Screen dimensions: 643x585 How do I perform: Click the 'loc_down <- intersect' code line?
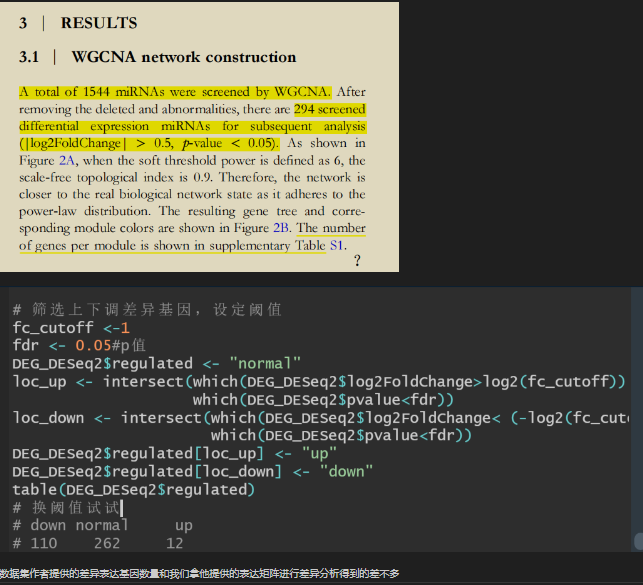coord(321,418)
